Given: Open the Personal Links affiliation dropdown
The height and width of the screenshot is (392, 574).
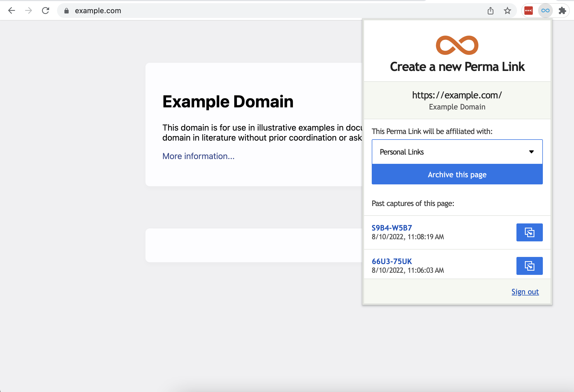Looking at the screenshot, I should (457, 152).
